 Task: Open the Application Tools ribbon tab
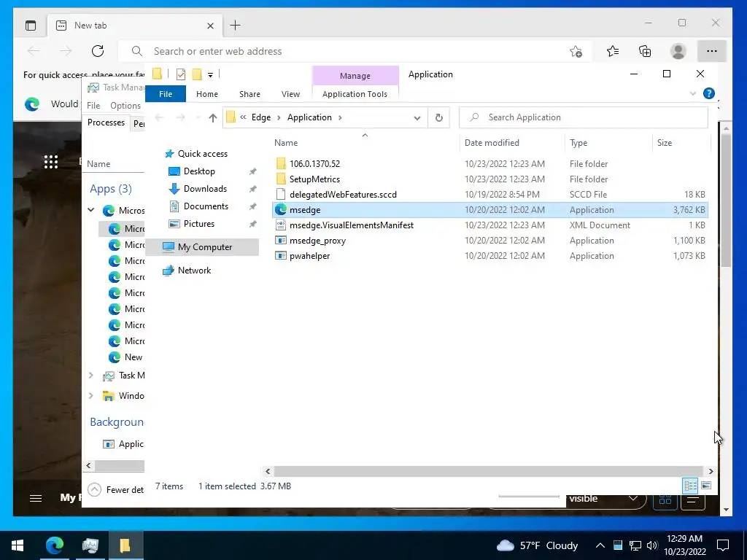tap(355, 94)
